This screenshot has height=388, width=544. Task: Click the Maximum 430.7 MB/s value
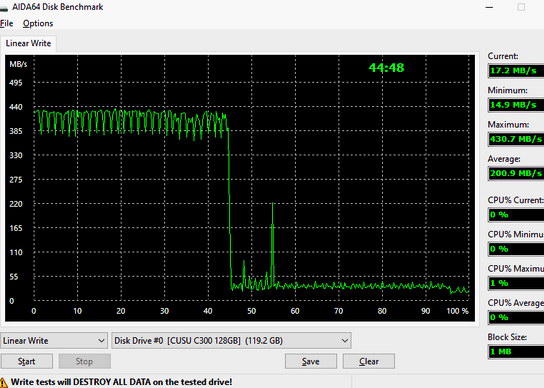(x=516, y=139)
